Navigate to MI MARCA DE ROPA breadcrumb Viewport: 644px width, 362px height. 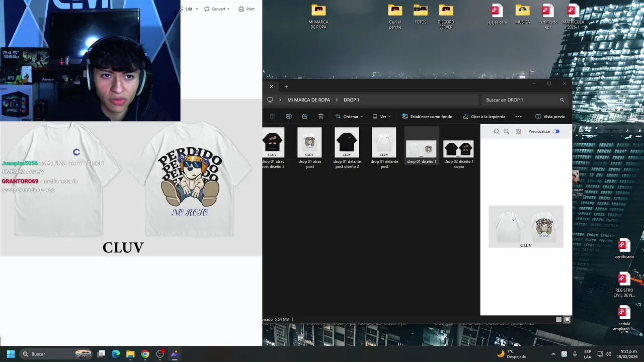coord(309,100)
